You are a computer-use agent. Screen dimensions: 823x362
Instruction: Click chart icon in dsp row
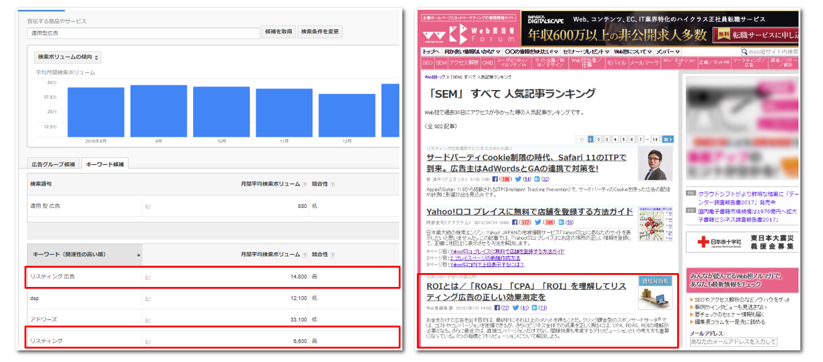coord(147,298)
